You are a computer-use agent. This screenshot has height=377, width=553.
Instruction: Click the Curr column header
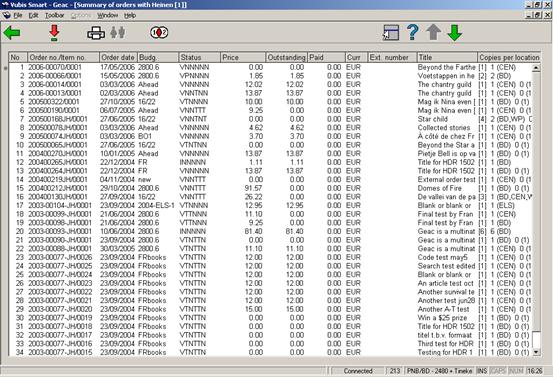click(x=356, y=57)
